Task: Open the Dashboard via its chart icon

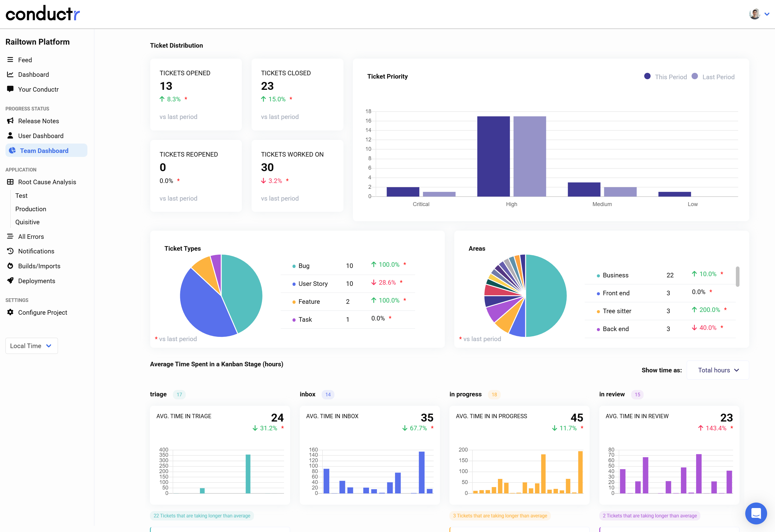Action: click(x=10, y=74)
